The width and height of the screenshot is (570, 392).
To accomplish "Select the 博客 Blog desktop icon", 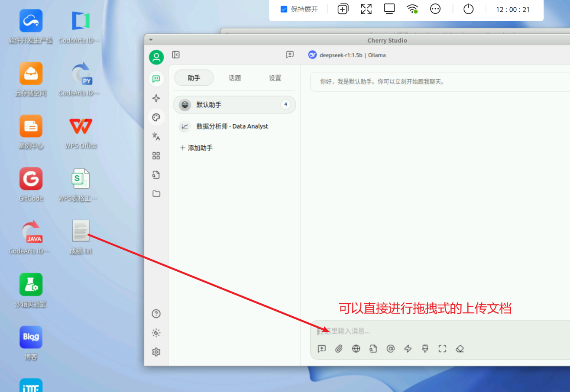I will tap(31, 344).
